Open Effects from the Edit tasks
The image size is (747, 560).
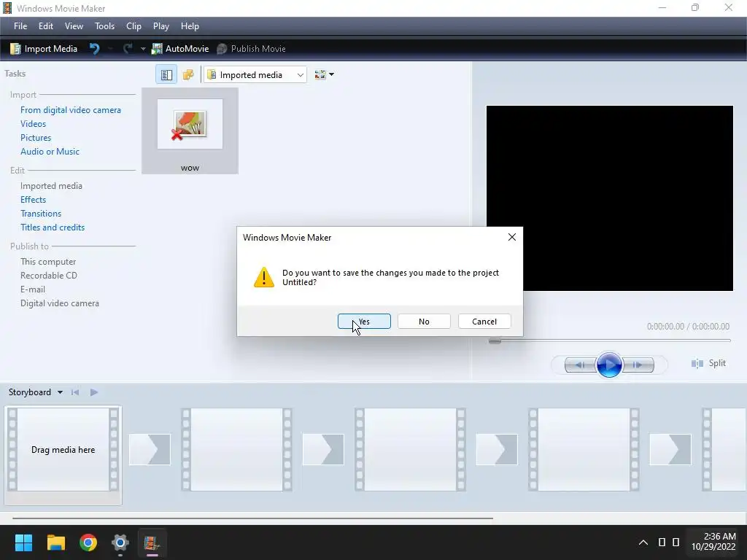[x=34, y=200]
